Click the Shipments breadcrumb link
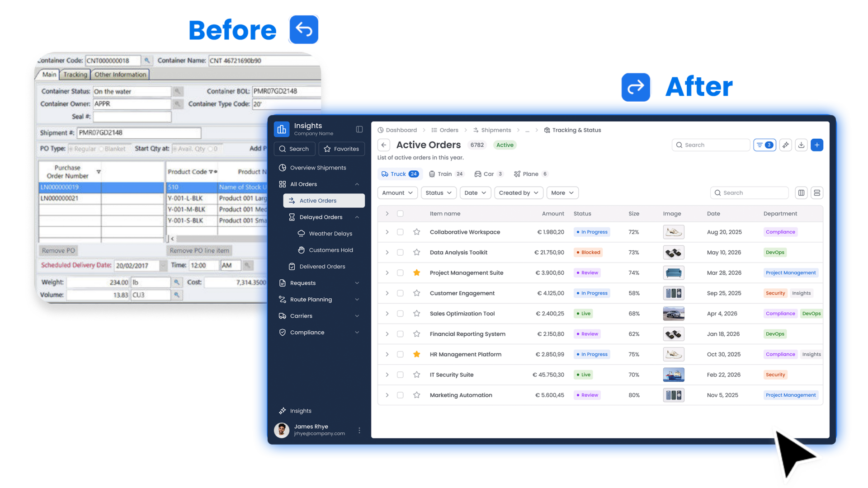The width and height of the screenshot is (868, 488). tap(495, 130)
